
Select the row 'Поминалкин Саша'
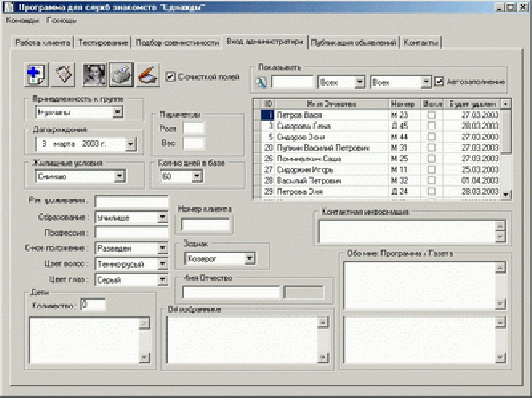tap(382, 159)
